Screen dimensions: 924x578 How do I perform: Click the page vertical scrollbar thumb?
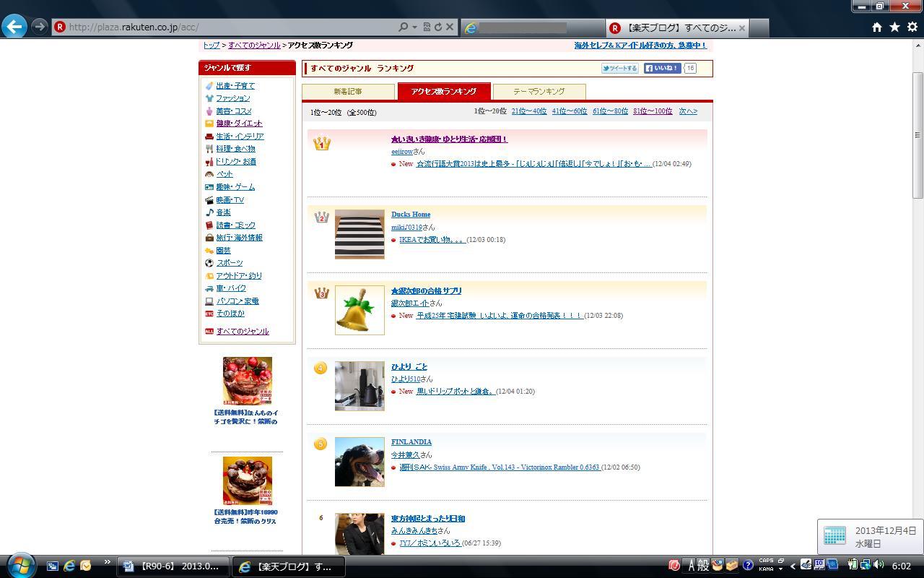tap(918, 135)
